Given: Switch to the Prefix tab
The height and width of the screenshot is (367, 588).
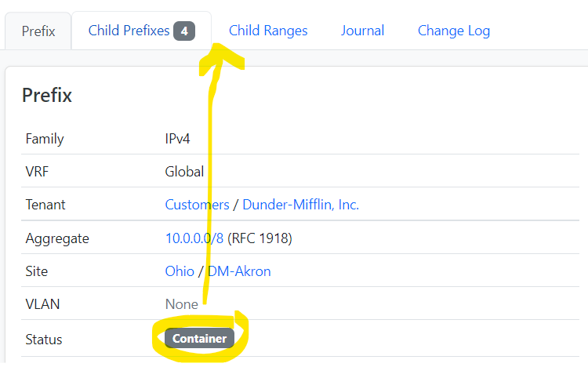Looking at the screenshot, I should point(38,31).
